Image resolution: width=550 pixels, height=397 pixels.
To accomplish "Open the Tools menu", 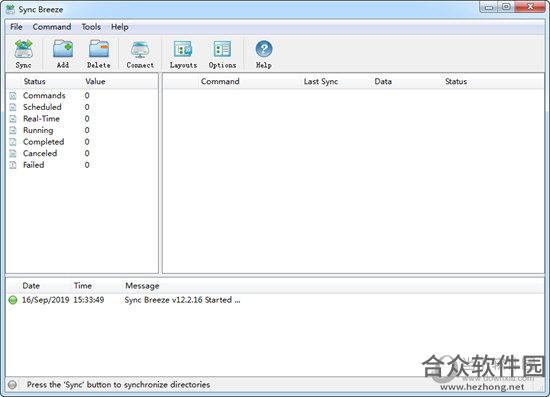I will (x=91, y=27).
